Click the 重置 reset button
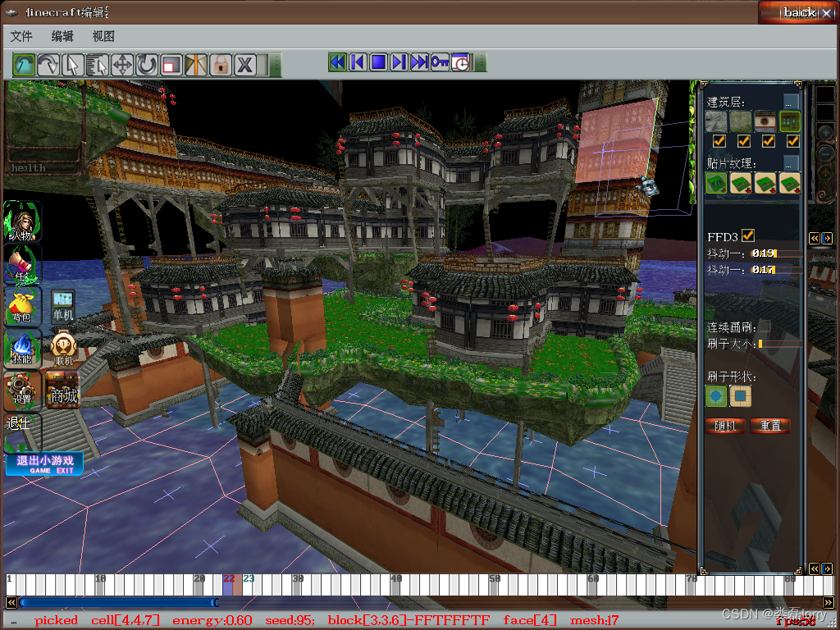 coord(770,426)
